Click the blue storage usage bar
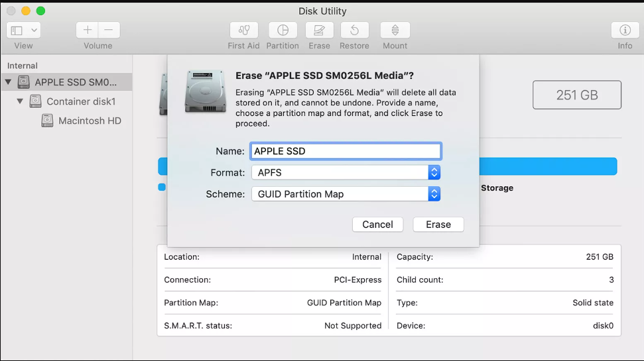The width and height of the screenshot is (644, 361). tap(548, 166)
